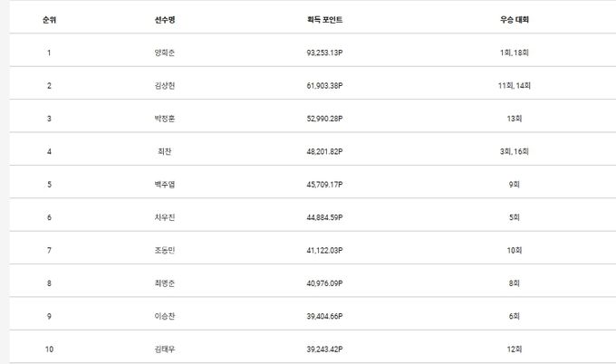The height and width of the screenshot is (364, 616).
Task: Click the 획득 포인트 column header
Action: (x=324, y=19)
